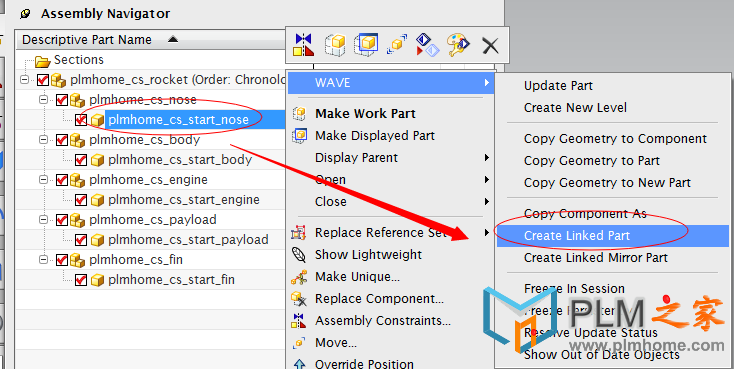
Task: Open the WAVE submenu entry
Action: coord(390,83)
